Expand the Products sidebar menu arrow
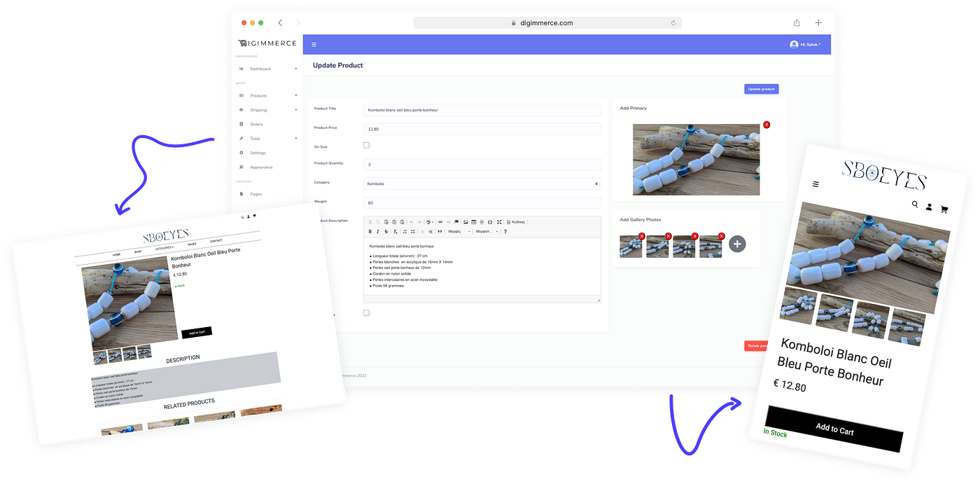The height and width of the screenshot is (484, 980). 296,95
